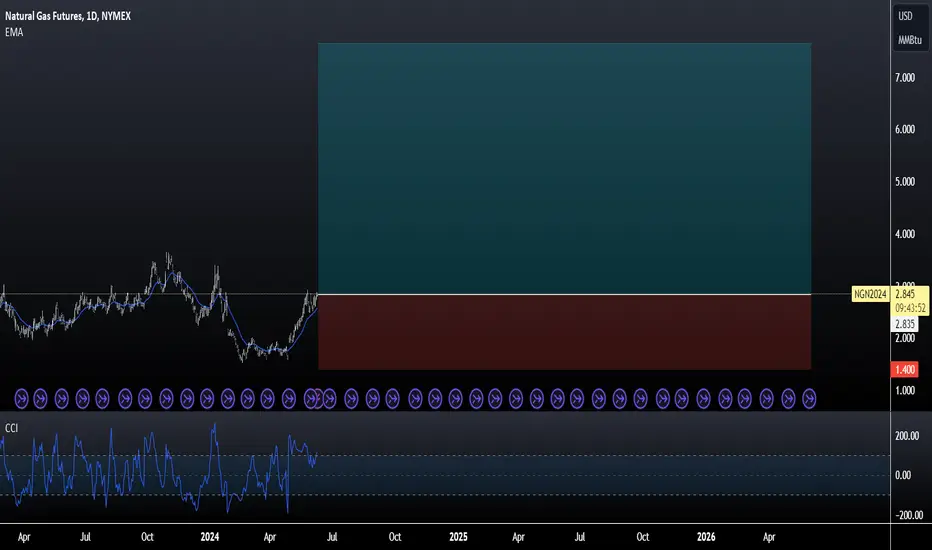932x550 pixels.
Task: Open the MMBtu unit selector
Action: 909,40
